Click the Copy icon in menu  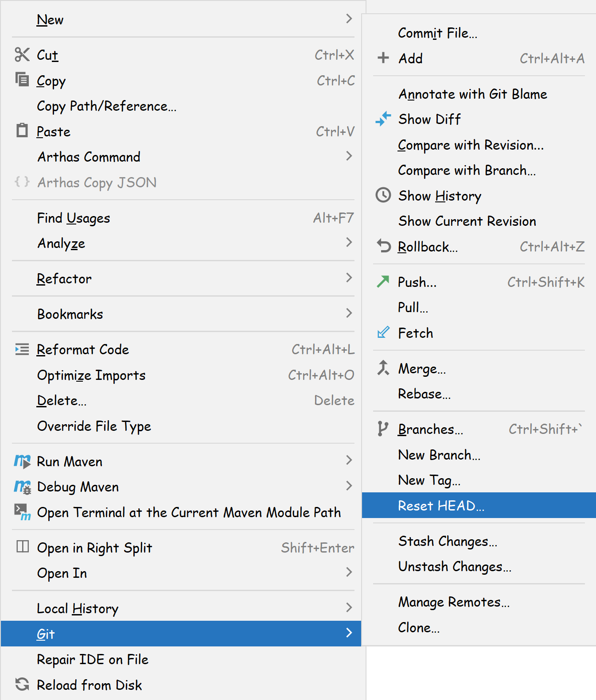pos(22,80)
